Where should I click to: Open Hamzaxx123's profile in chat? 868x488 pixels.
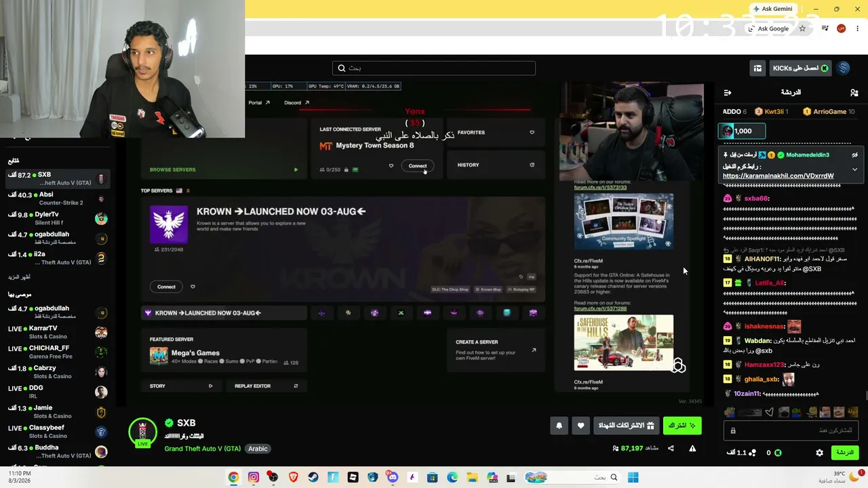click(764, 365)
